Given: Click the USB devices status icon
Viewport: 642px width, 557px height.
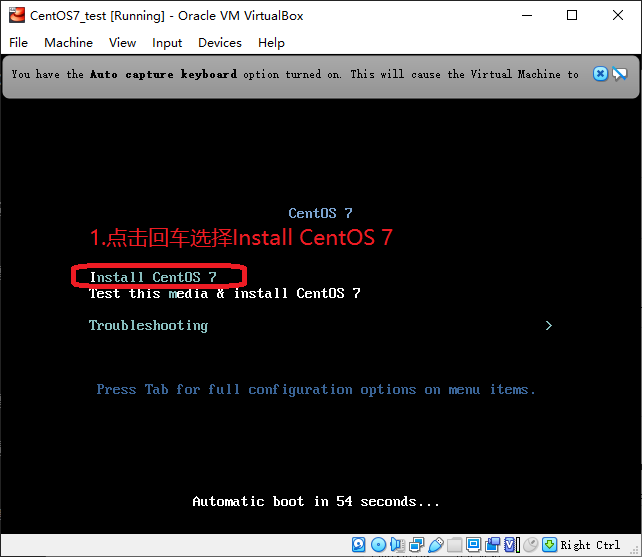Looking at the screenshot, I should click(x=436, y=545).
